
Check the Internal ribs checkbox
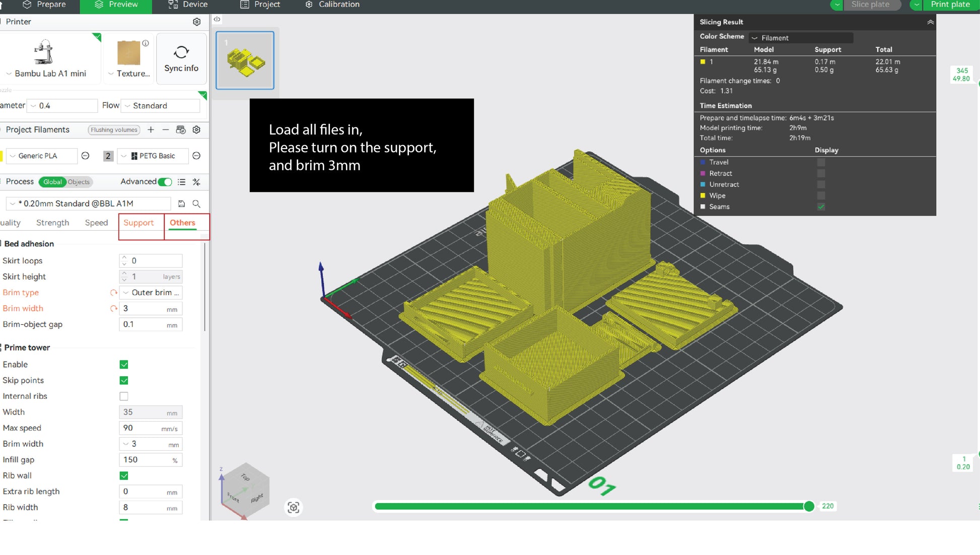pos(124,396)
